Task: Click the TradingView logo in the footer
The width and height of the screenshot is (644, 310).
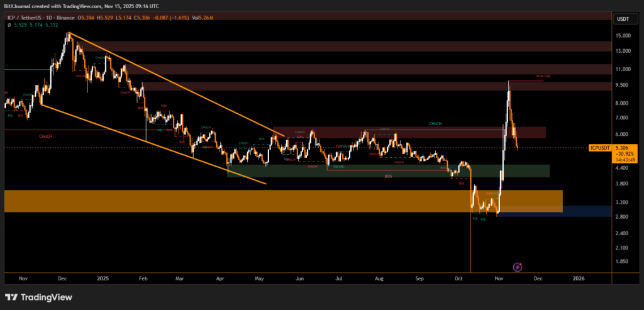Action: pos(39,297)
